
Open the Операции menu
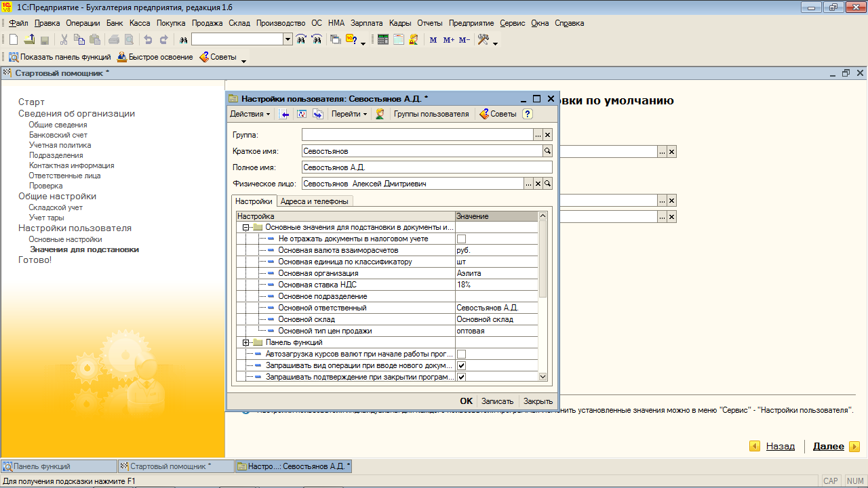click(x=83, y=23)
